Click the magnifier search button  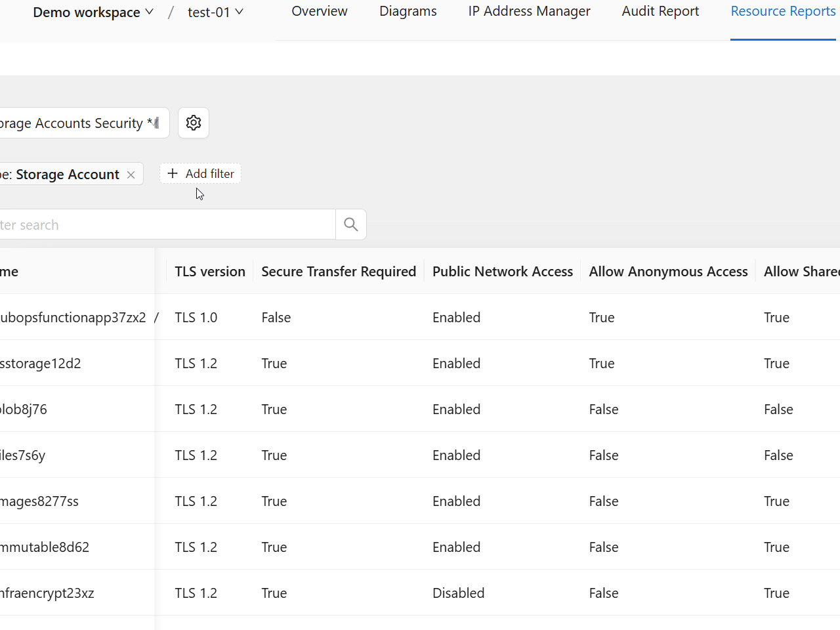[x=351, y=224]
